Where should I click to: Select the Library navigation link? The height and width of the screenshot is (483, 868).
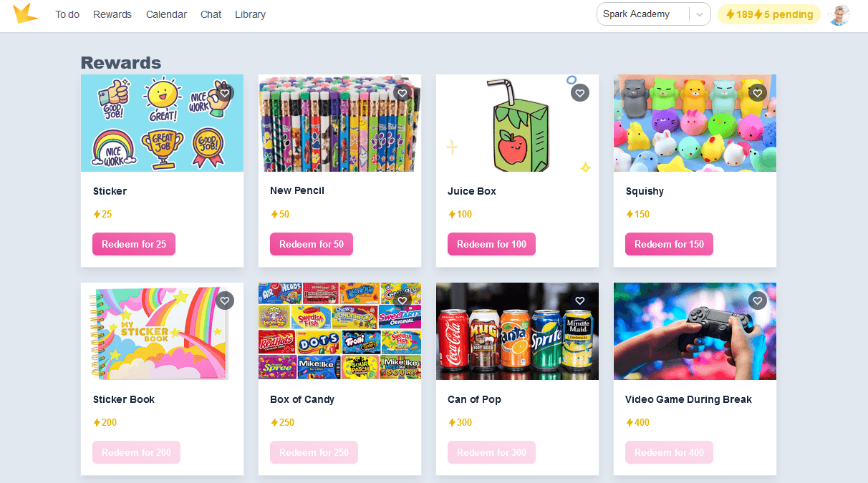(x=250, y=14)
